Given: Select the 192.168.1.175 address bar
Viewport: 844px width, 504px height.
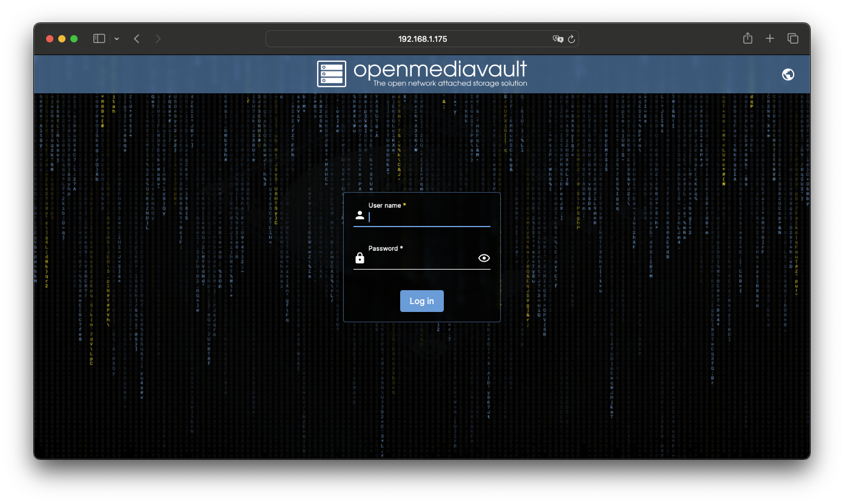Looking at the screenshot, I should click(x=422, y=39).
